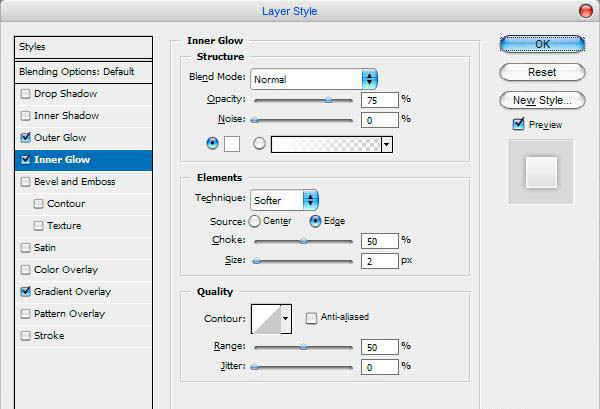Uncheck the Inner Glow checkbox
Screen dimensions: 600x409
[25, 160]
